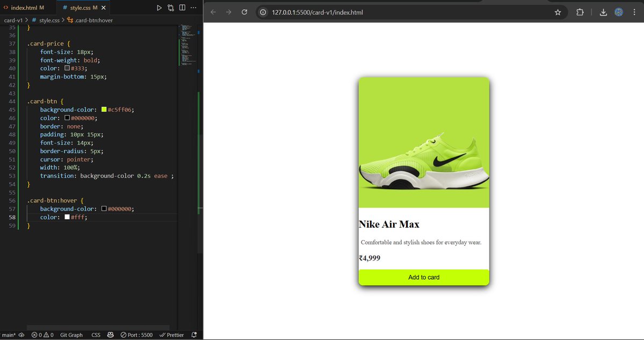Change language mode CSS
Viewport: 644px width, 340px height.
96,335
